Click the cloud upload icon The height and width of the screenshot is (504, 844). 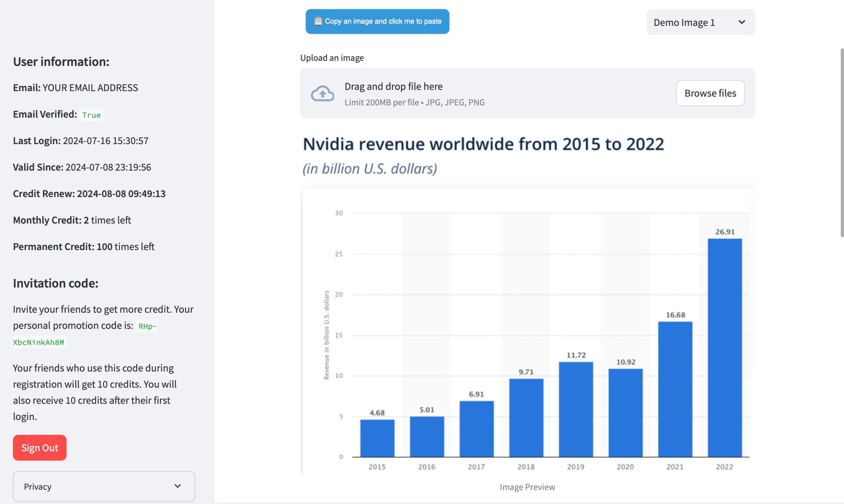click(x=322, y=93)
